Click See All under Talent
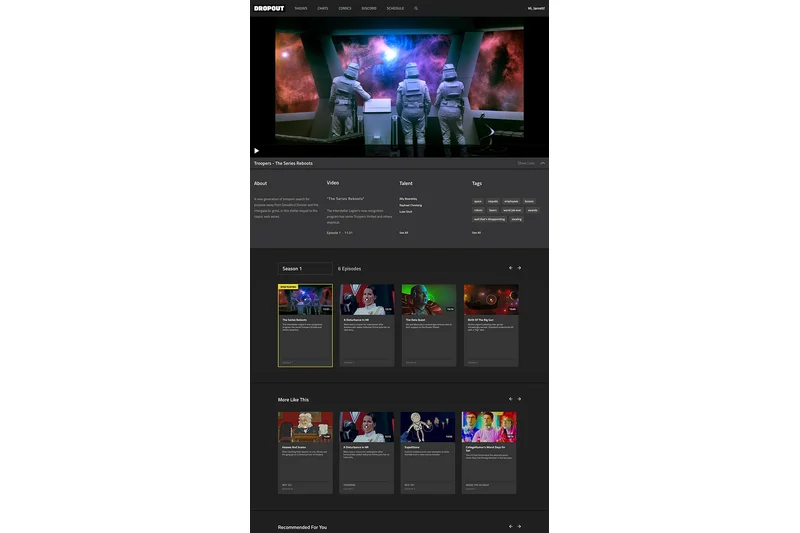This screenshot has width=800, height=533. 404,232
